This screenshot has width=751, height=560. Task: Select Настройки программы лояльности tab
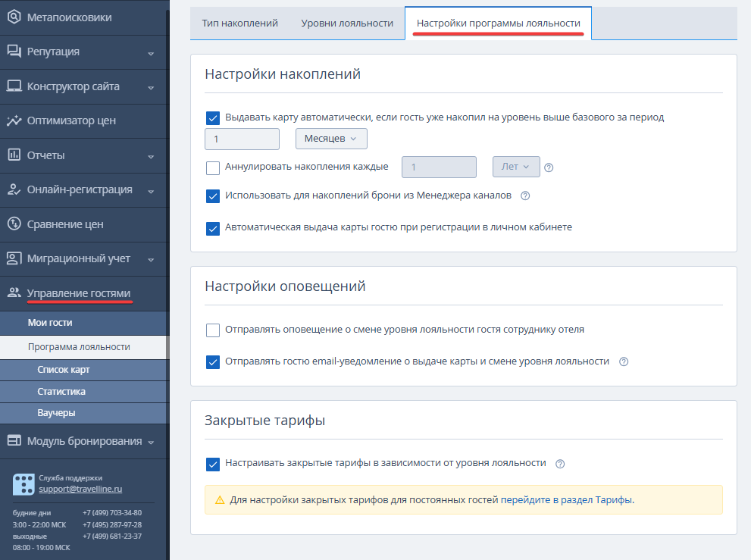[x=498, y=23]
